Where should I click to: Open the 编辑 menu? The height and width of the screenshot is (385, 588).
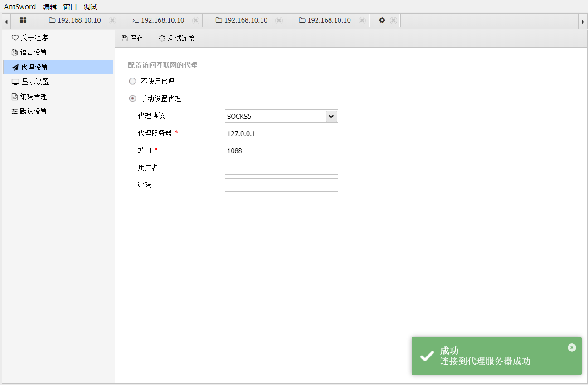pyautogui.click(x=50, y=6)
